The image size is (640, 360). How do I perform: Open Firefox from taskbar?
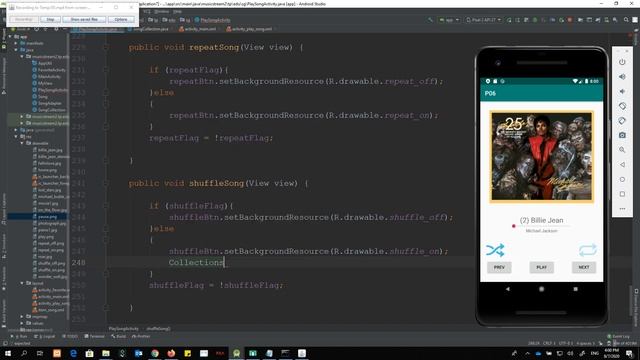[171, 353]
